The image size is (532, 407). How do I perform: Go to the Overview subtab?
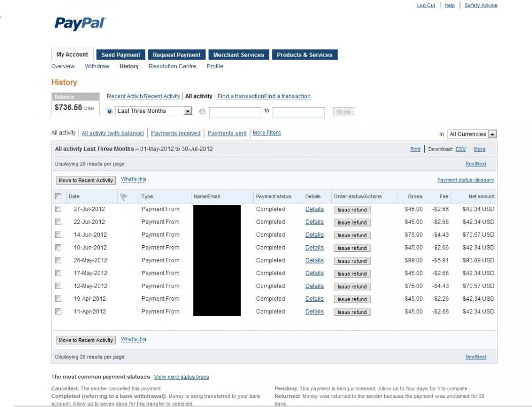63,66
